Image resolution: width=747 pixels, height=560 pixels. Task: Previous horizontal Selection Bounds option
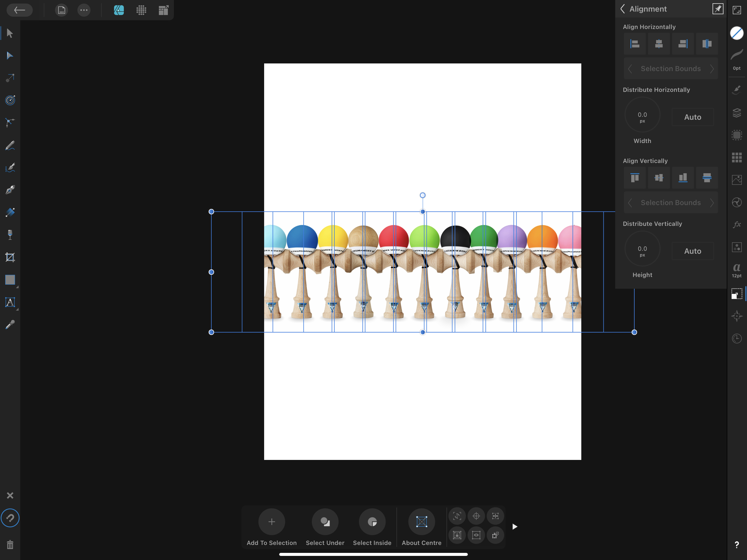coord(630,69)
